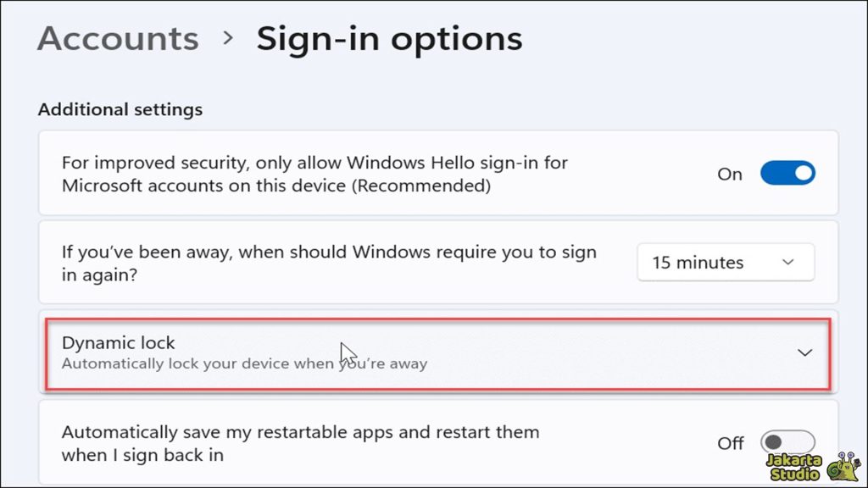868x488 pixels.
Task: Click the Additional settings section header
Action: pos(119,109)
